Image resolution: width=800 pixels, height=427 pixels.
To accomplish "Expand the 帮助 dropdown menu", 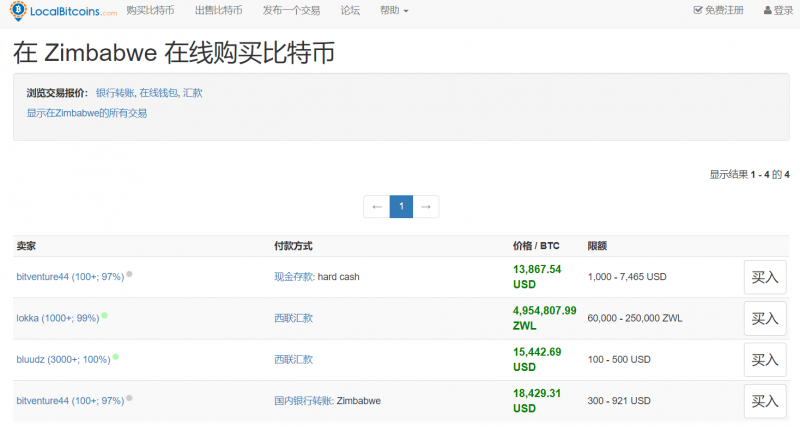I will click(394, 10).
